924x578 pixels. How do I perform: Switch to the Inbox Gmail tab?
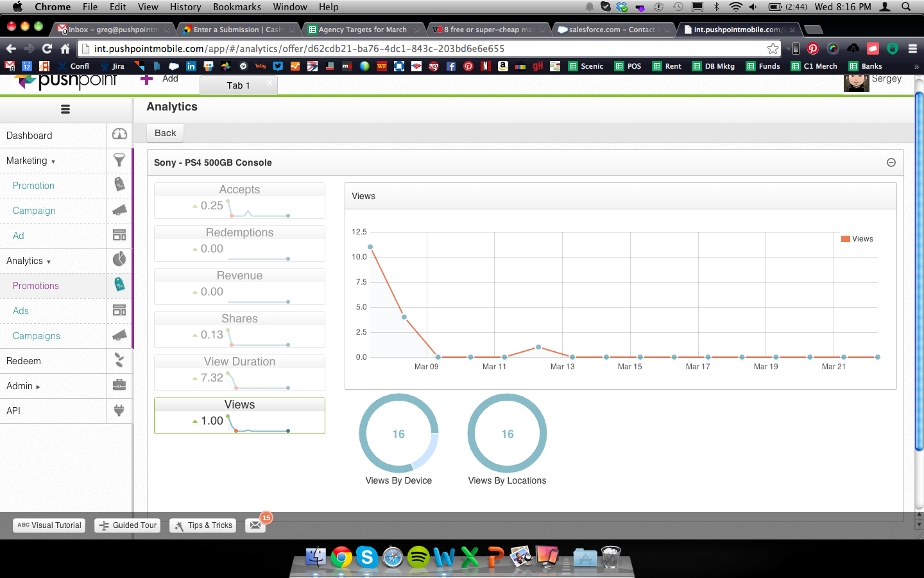114,30
